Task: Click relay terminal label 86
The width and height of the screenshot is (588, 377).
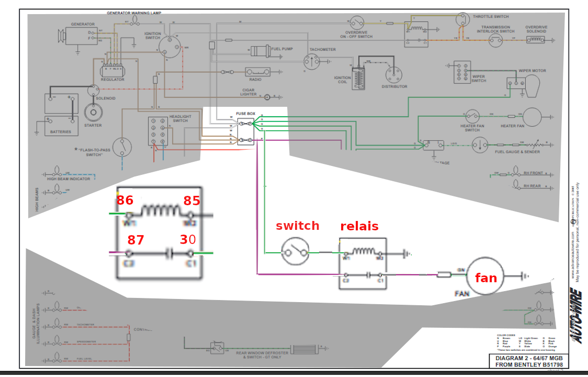Action: [125, 200]
